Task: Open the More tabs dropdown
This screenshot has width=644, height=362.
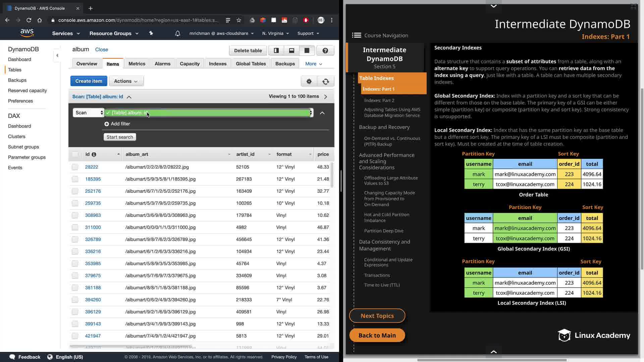Action: pos(314,64)
